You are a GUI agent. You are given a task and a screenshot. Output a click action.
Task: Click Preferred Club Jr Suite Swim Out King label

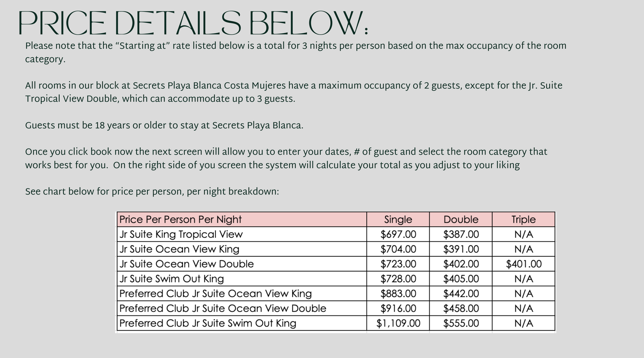point(208,323)
